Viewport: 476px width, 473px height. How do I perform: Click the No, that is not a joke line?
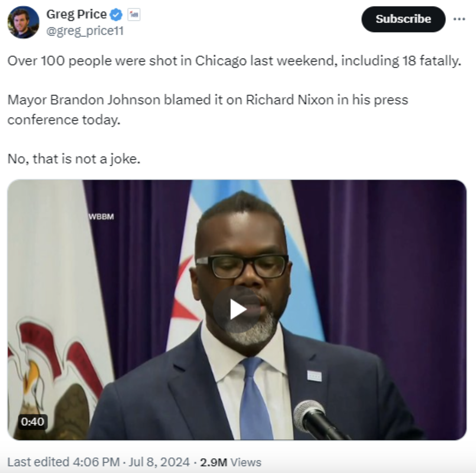click(74, 158)
